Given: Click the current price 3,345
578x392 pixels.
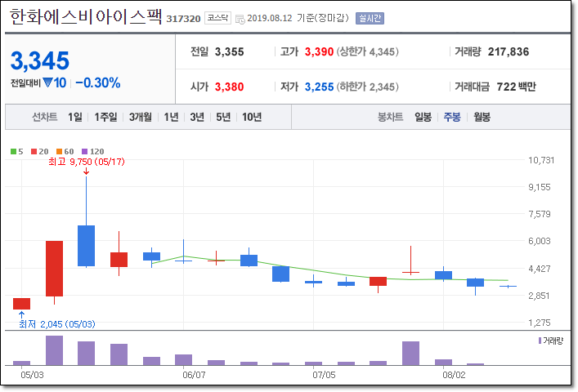Looking at the screenshot, I should pyautogui.click(x=40, y=60).
